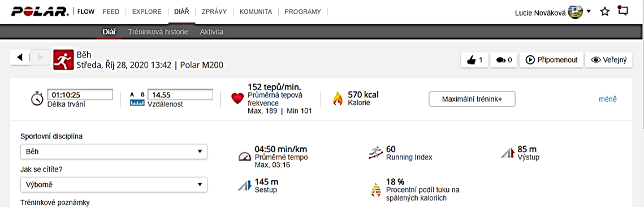The height and width of the screenshot is (207, 644).
Task: Open the Jak se cítíte Výborně dropdown
Action: coord(114,184)
